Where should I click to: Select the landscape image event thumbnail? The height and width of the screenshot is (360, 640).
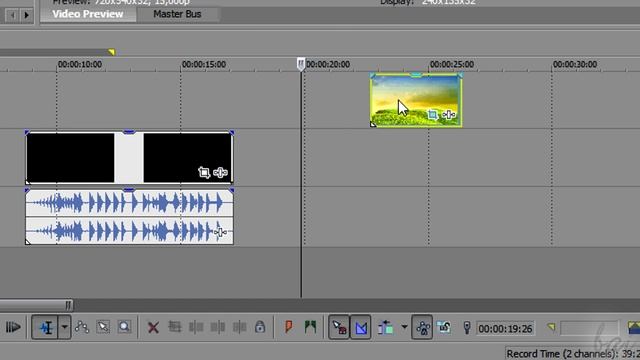[416, 100]
